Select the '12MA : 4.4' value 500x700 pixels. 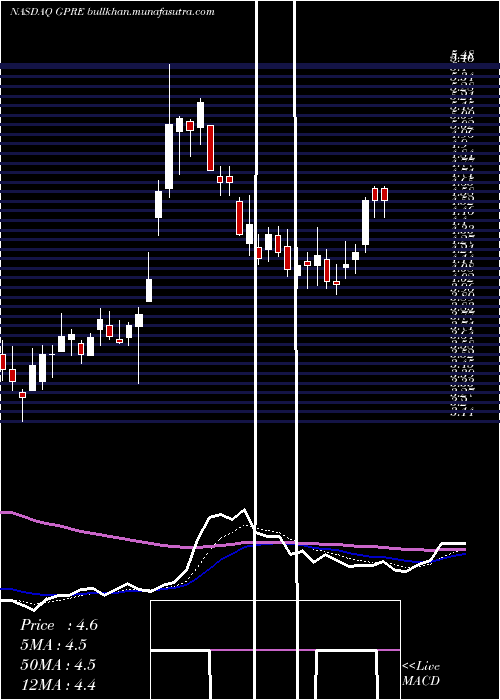click(x=58, y=684)
